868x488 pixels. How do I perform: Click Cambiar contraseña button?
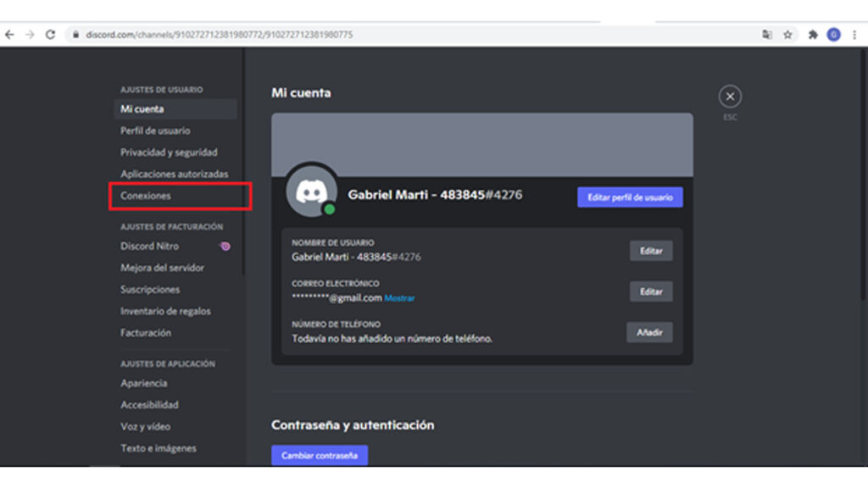(319, 455)
